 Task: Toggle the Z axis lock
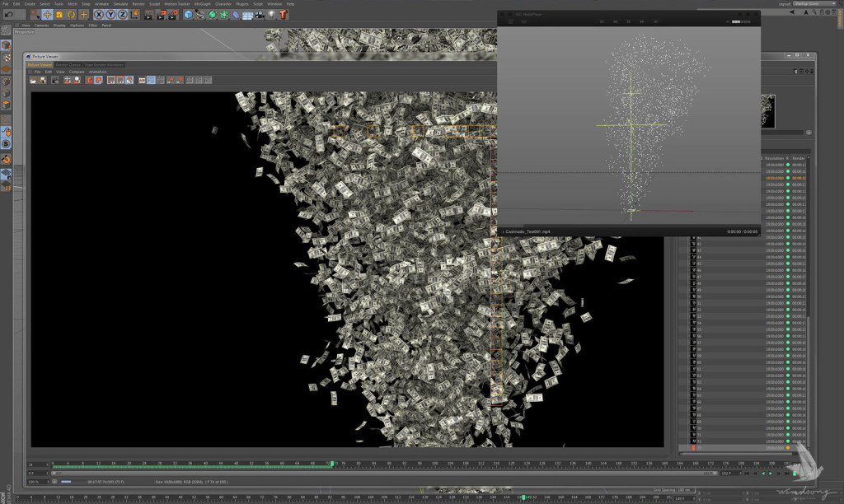(122, 15)
